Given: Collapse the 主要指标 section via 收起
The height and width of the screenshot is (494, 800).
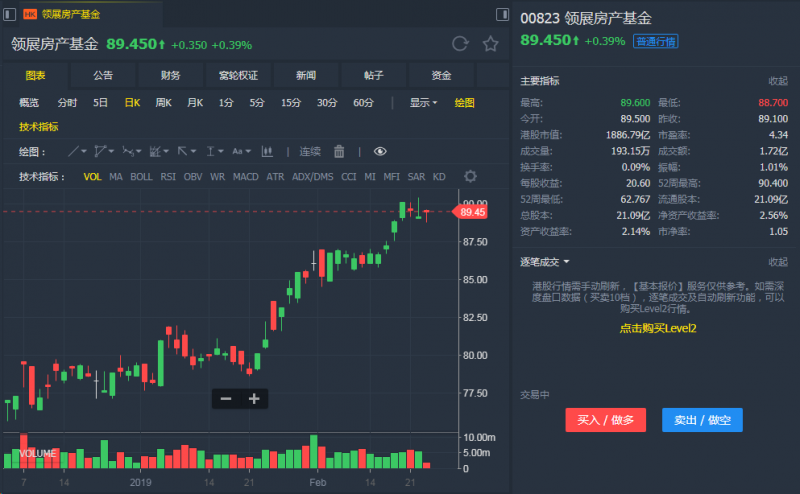Looking at the screenshot, I should click(x=777, y=80).
